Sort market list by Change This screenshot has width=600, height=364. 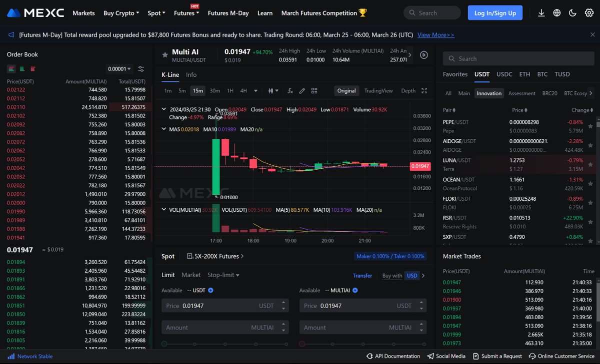(582, 110)
